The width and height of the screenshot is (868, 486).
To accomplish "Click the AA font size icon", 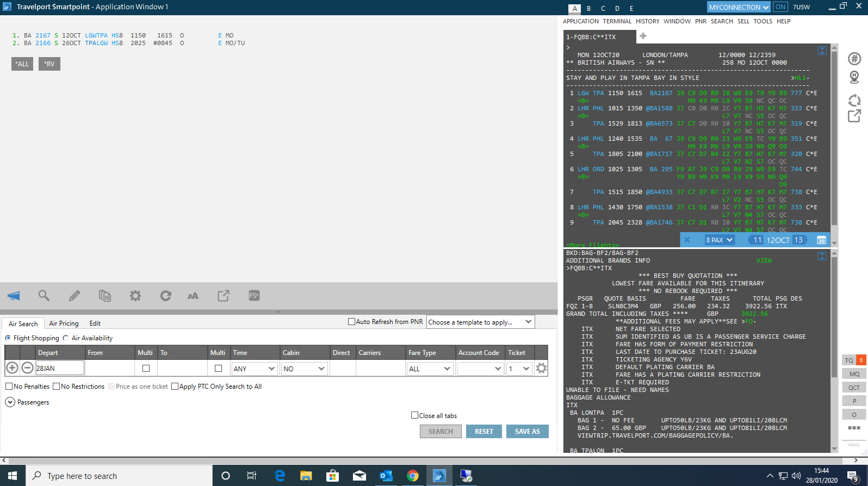I will pyautogui.click(x=193, y=296).
